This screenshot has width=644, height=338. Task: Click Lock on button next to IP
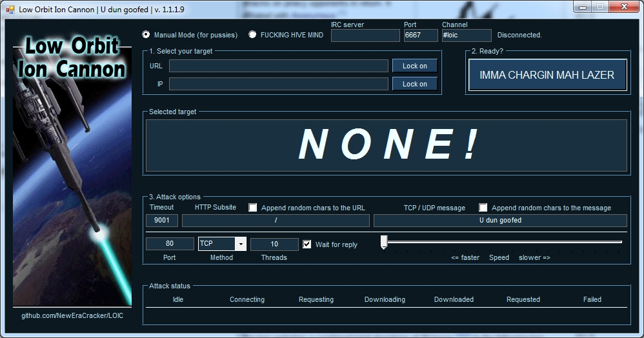coord(414,84)
